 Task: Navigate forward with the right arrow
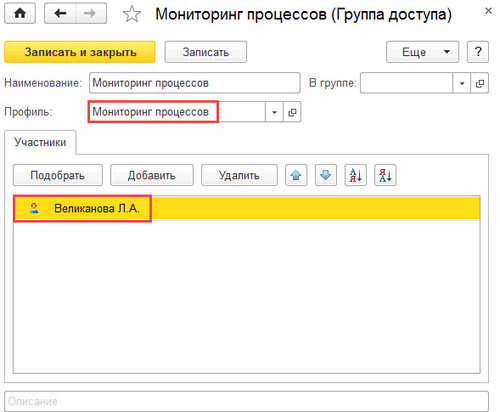(x=91, y=13)
